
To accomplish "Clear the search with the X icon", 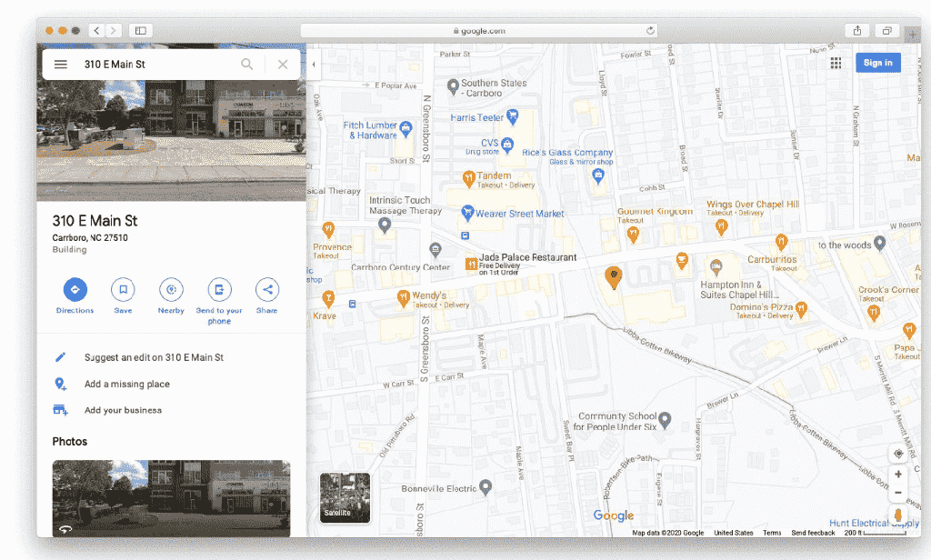I will (283, 65).
